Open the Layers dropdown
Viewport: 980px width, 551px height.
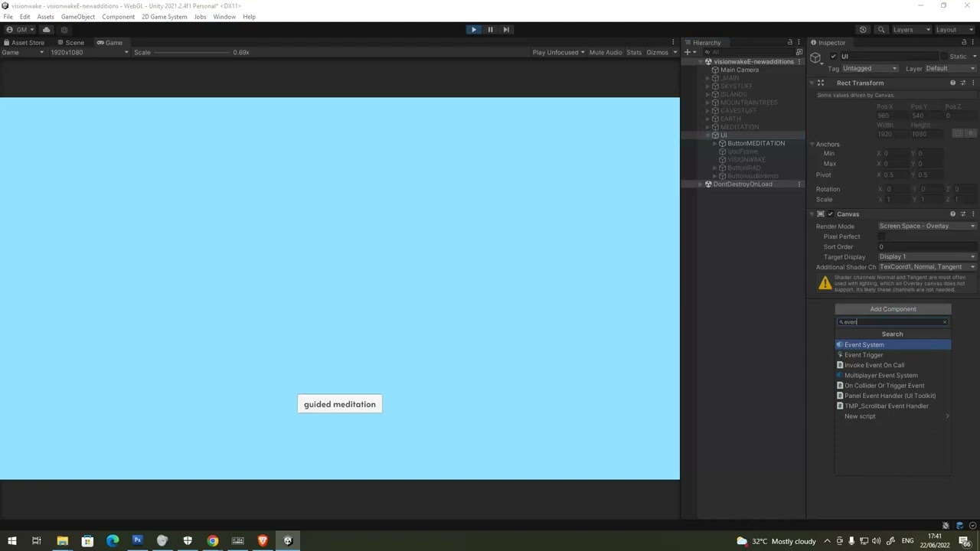[x=911, y=30]
